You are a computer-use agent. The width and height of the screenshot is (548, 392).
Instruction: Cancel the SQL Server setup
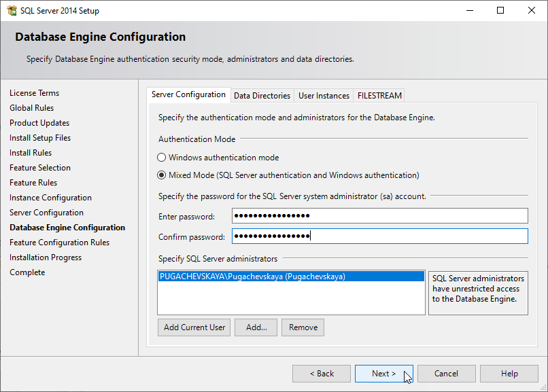[x=446, y=374]
